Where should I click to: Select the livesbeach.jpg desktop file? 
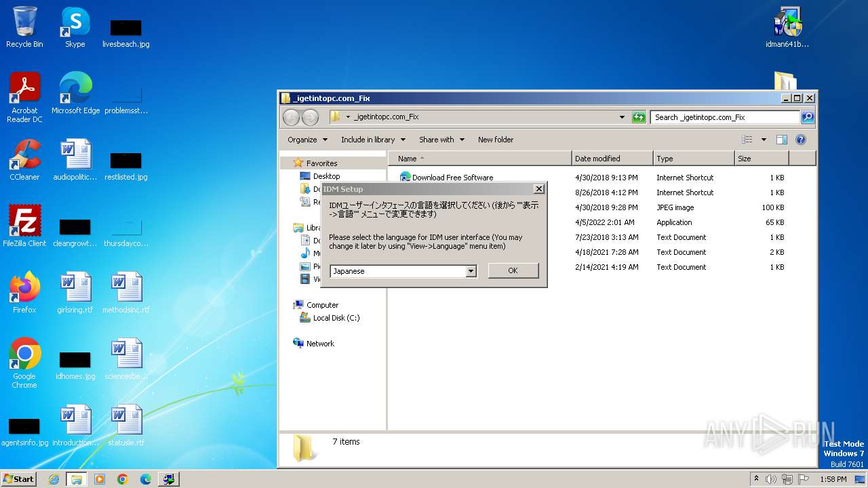(x=126, y=33)
